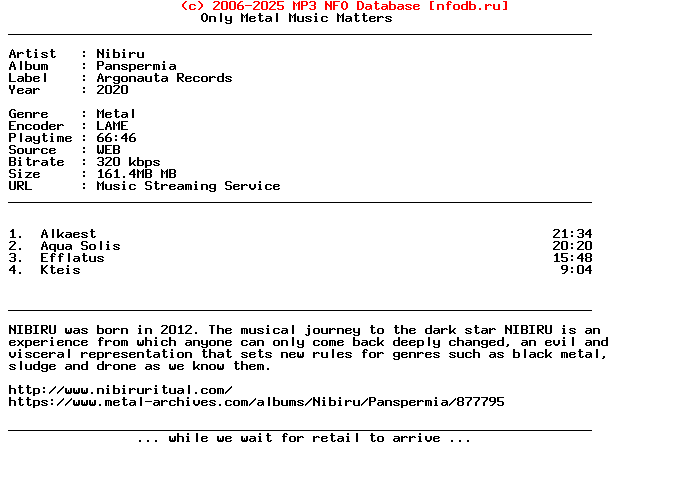
Task: Select track 3 'Efflatus'
Action: click(72, 258)
